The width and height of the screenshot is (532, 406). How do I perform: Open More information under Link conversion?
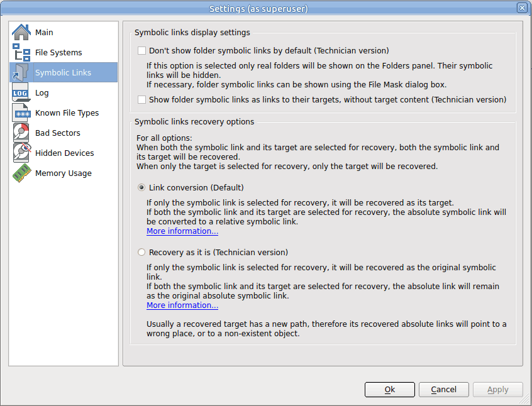coord(182,231)
